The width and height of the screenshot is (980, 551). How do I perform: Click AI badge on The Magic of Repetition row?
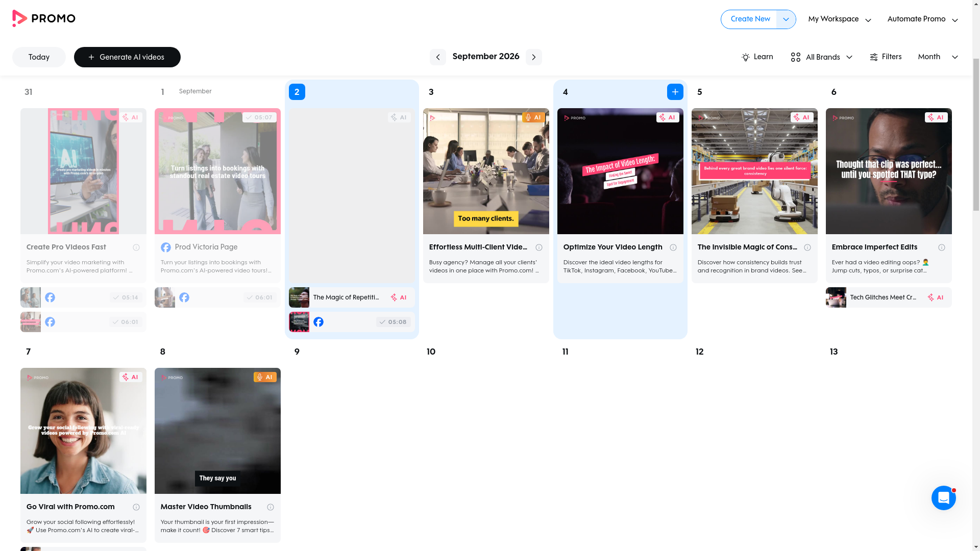coord(399,297)
